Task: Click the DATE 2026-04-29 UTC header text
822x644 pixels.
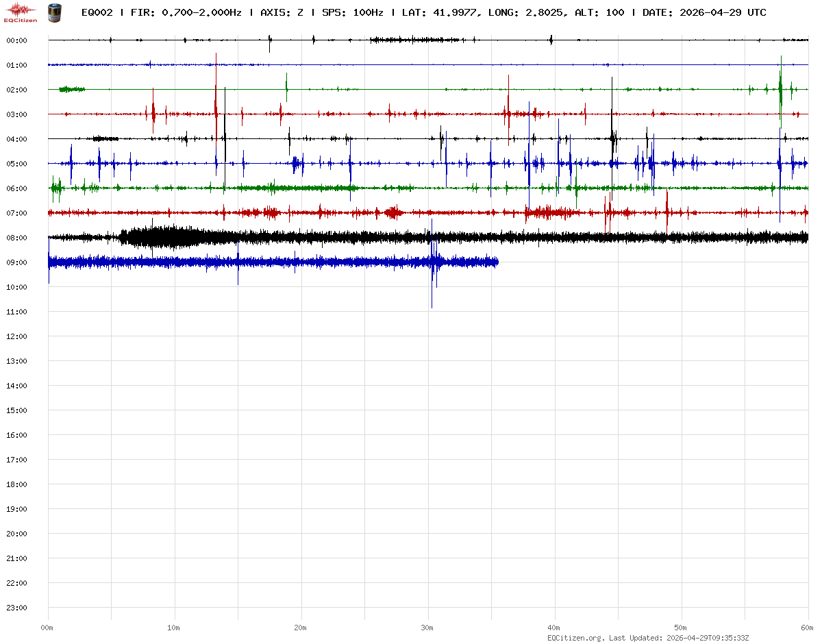Action: pyautogui.click(x=704, y=12)
